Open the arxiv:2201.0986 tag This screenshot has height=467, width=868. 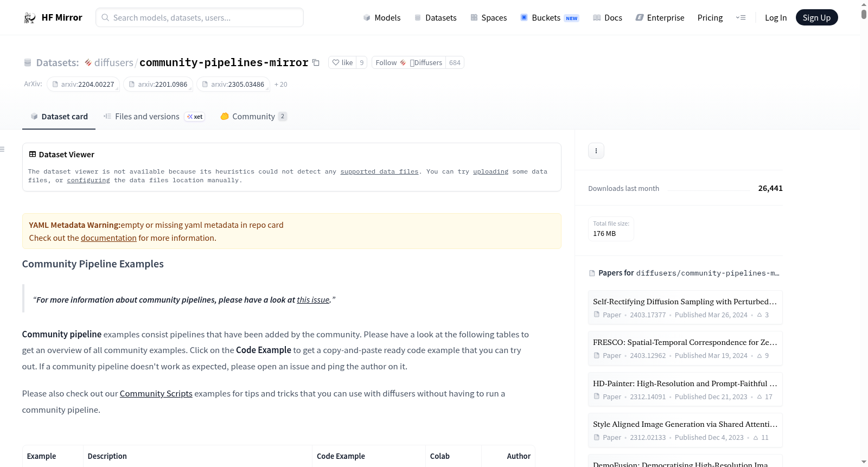coord(158,85)
